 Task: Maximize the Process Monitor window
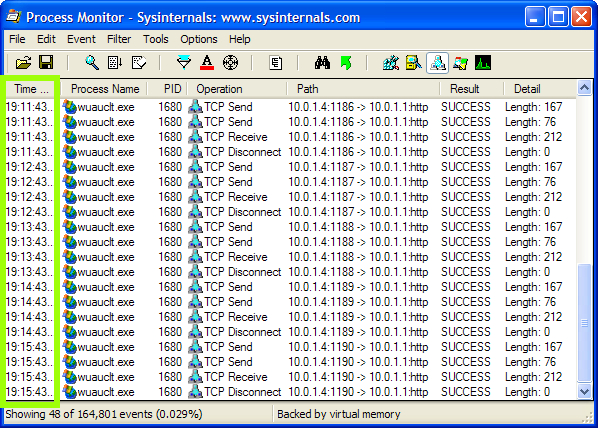pyautogui.click(x=558, y=17)
